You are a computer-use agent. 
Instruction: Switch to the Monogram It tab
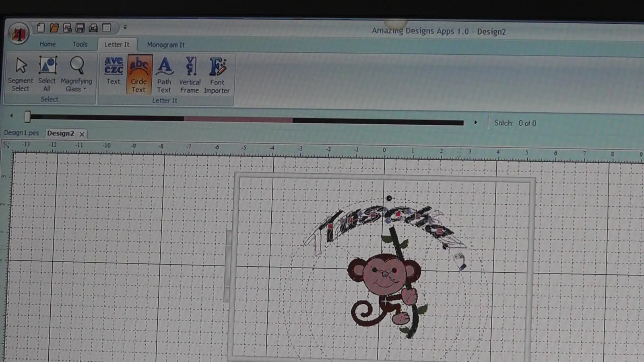click(x=166, y=45)
